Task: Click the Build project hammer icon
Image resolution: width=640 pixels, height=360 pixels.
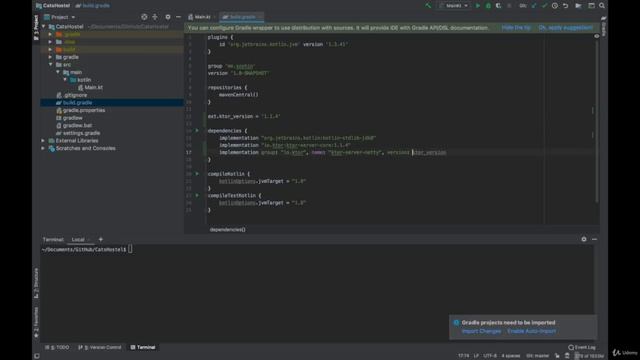Action: pos(428,6)
